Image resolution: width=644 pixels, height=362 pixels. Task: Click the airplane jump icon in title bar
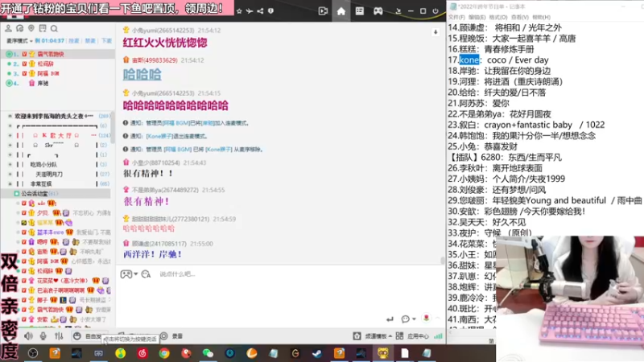click(x=250, y=11)
